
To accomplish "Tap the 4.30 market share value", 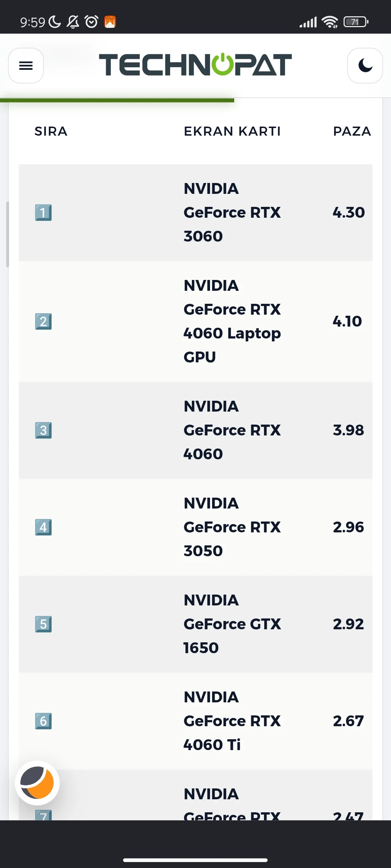I will pos(349,213).
